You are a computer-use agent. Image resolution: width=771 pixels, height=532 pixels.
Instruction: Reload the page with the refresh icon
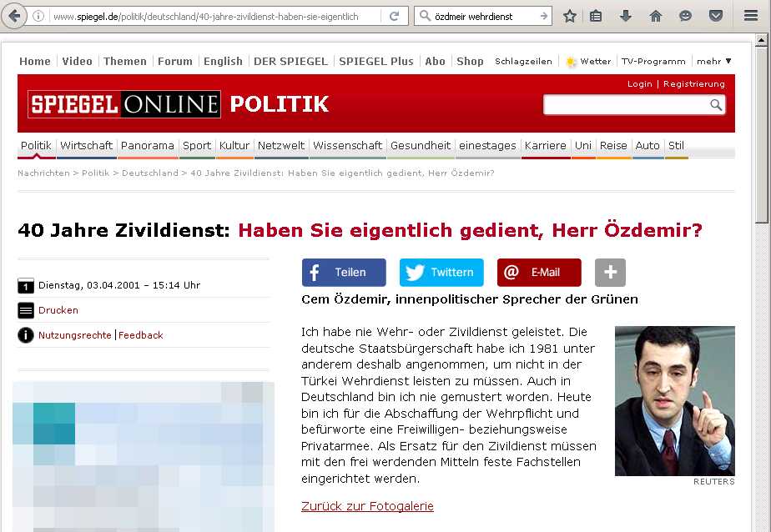point(394,16)
